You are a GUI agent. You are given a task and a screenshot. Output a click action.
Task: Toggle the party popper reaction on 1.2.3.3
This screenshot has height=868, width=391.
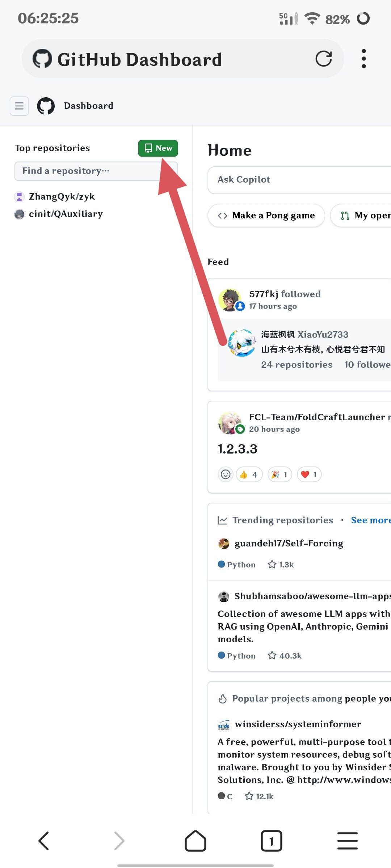click(x=279, y=474)
